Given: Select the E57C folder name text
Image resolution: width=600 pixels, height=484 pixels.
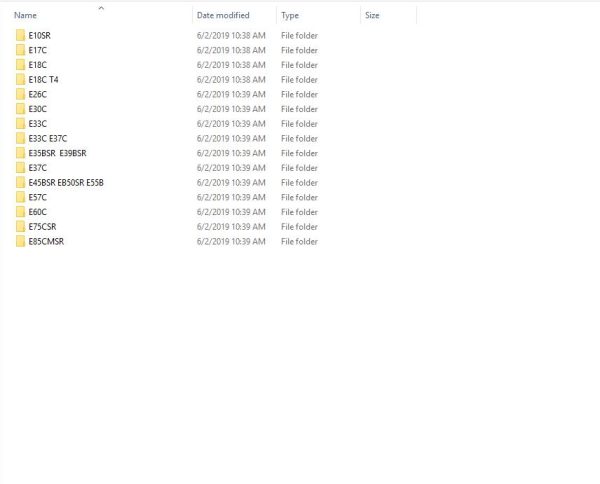Looking at the screenshot, I should point(38,197).
